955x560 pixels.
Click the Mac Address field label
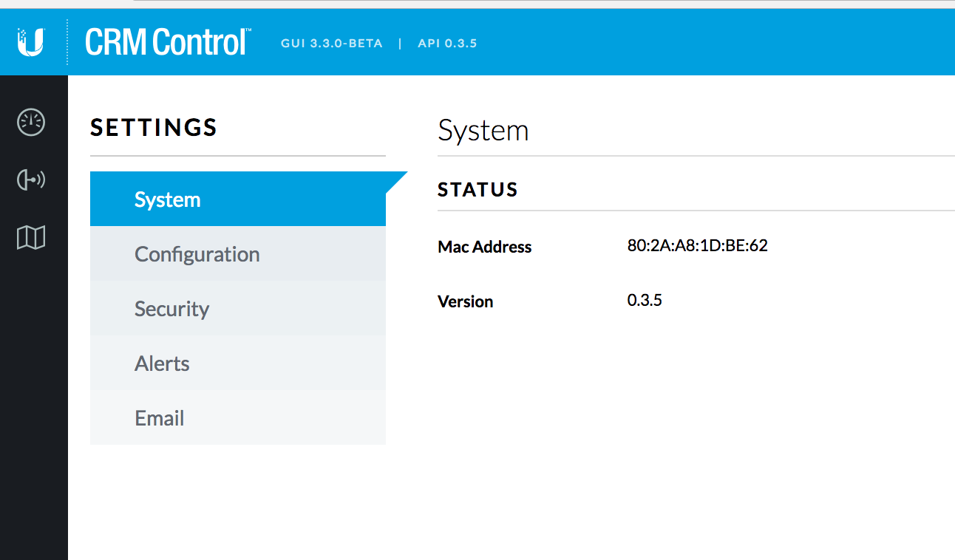click(x=484, y=247)
